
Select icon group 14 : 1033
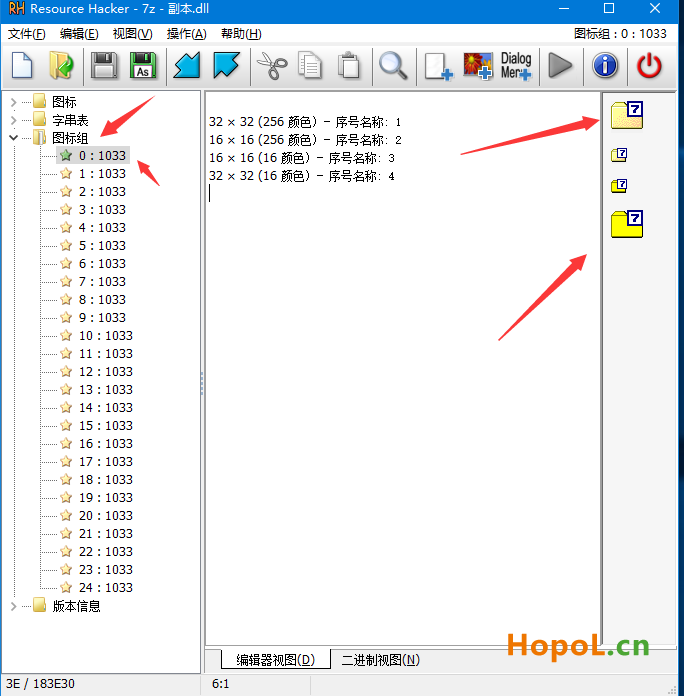[106, 407]
